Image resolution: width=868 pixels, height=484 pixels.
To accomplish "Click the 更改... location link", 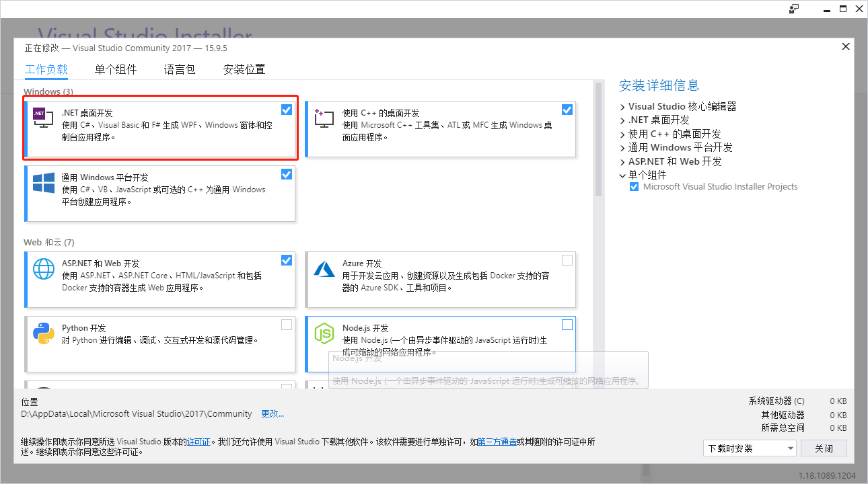I will pos(273,414).
